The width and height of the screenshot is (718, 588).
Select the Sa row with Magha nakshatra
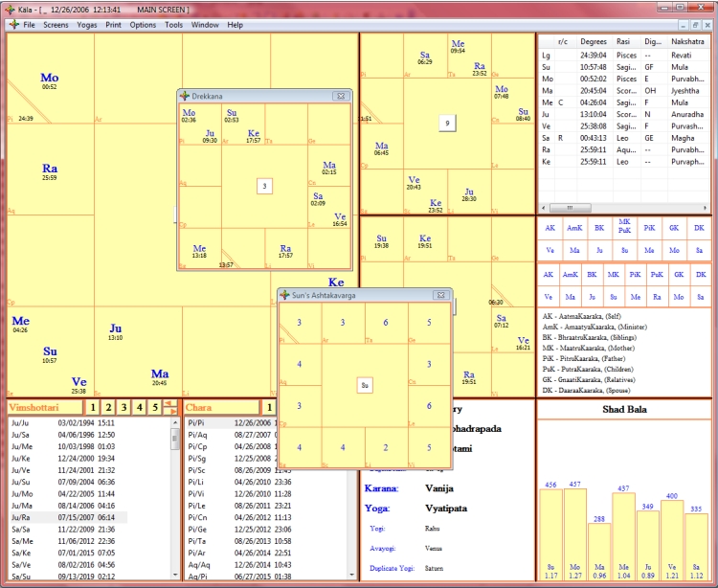624,138
